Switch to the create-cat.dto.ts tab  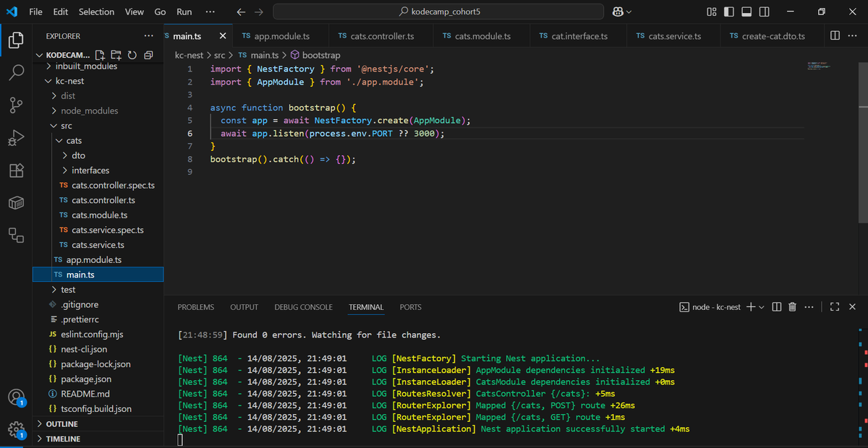tap(773, 36)
